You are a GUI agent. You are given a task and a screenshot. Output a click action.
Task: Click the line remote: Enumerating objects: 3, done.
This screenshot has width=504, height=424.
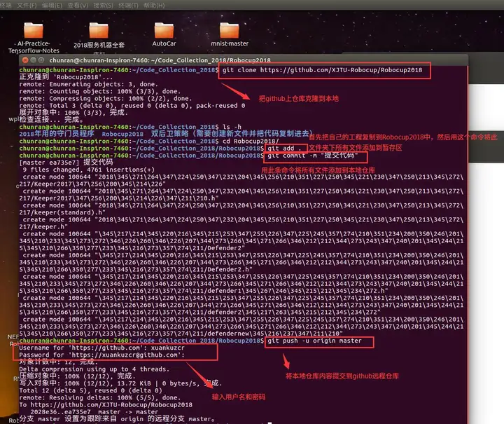pyautogui.click(x=88, y=84)
